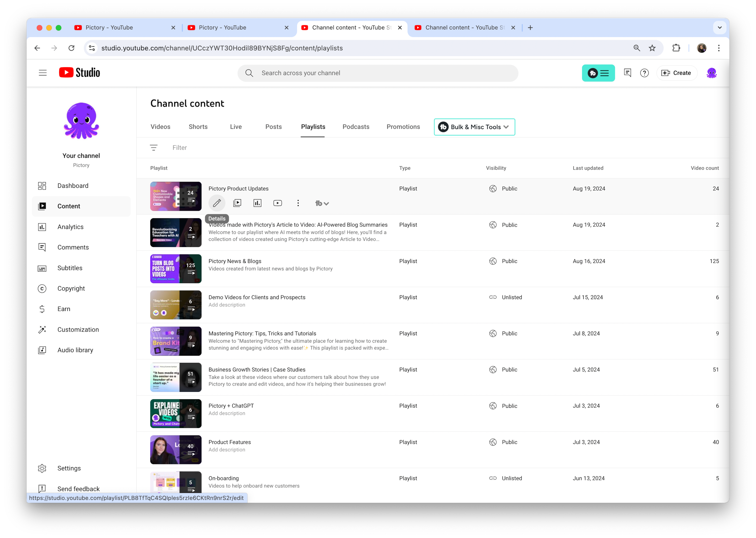The width and height of the screenshot is (756, 538).
Task: Click Demo Videos for Clients and Prospects title
Action: (x=257, y=297)
